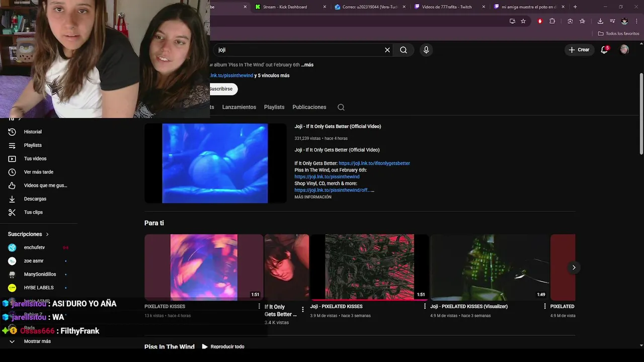
Task: Switch to the Lanzamientos channel tab
Action: pos(239,107)
